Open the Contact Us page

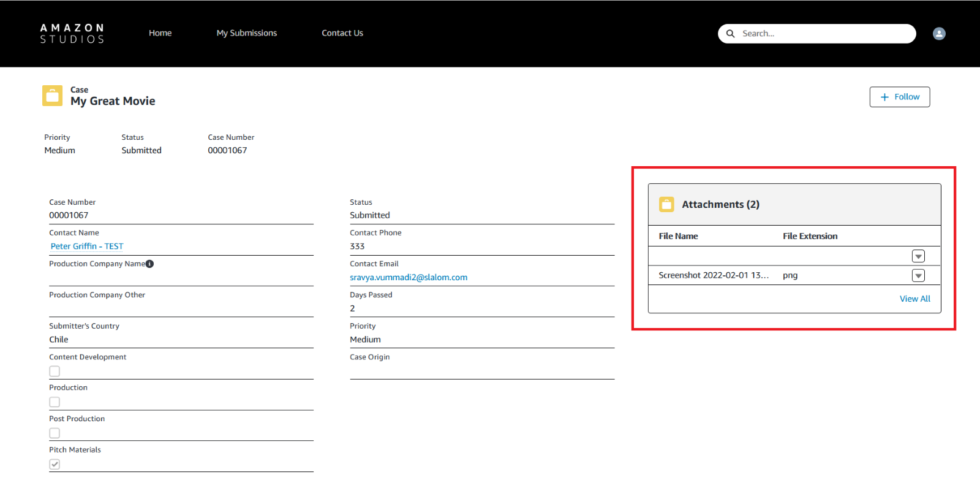coord(342,33)
